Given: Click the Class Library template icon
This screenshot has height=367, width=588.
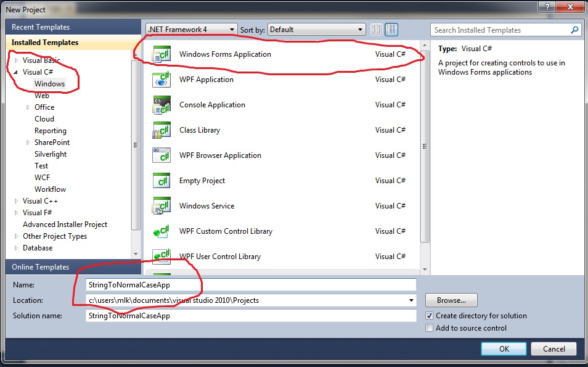Looking at the screenshot, I should click(161, 130).
